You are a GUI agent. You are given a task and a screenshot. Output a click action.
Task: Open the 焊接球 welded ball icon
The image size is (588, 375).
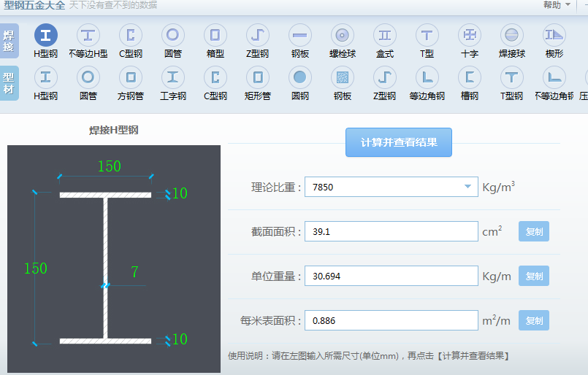click(512, 35)
